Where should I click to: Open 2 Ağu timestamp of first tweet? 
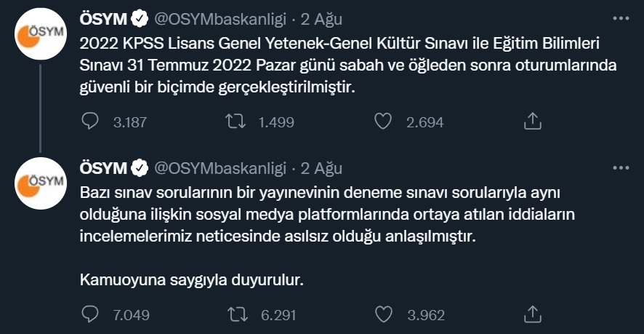tap(321, 20)
